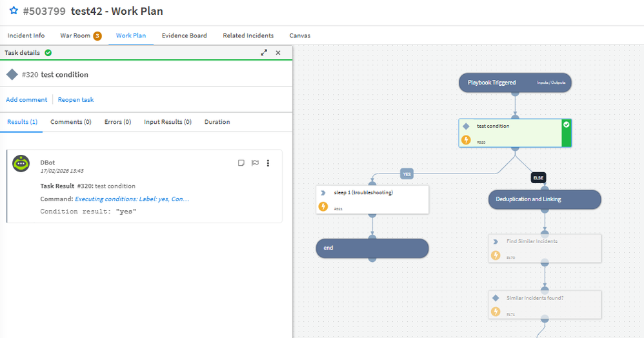Open the Executing conditions command link
The image size is (644, 338).
coord(132,199)
